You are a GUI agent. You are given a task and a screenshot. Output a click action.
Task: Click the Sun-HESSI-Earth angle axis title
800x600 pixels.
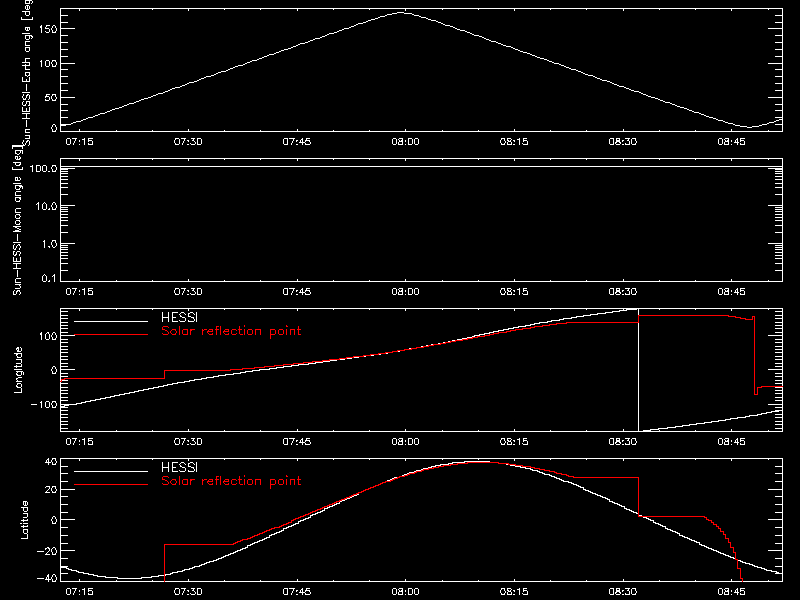pos(27,73)
